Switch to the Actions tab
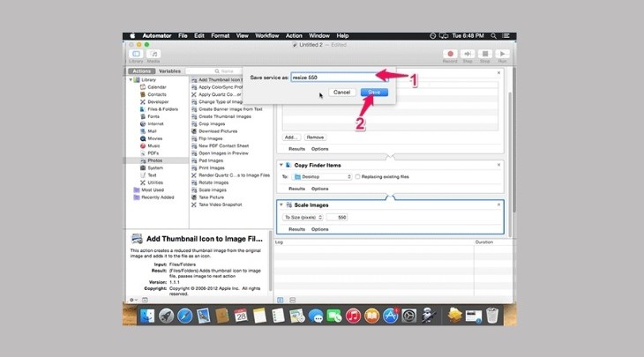Screen dimensions: 644x357 coord(142,71)
